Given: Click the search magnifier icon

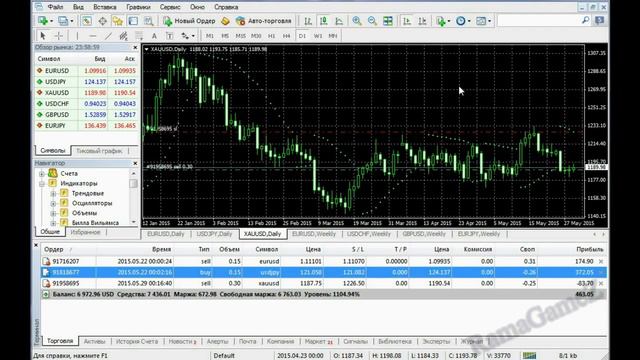Looking at the screenshot, I should click(585, 20).
